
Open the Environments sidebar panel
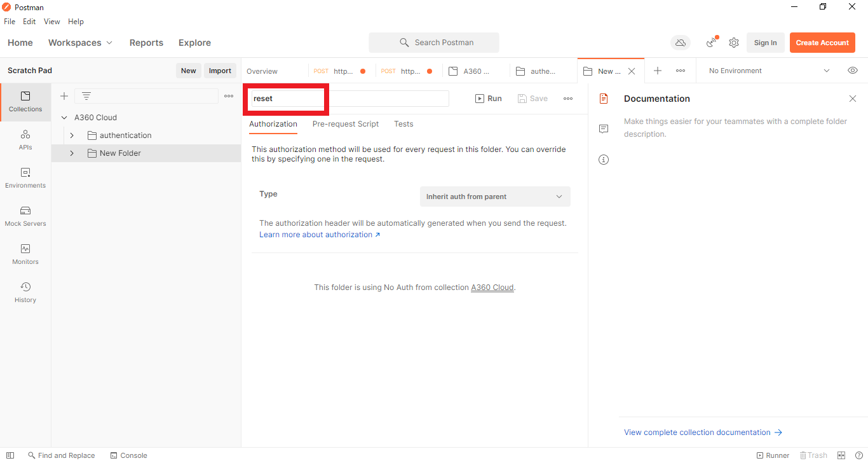coord(25,178)
